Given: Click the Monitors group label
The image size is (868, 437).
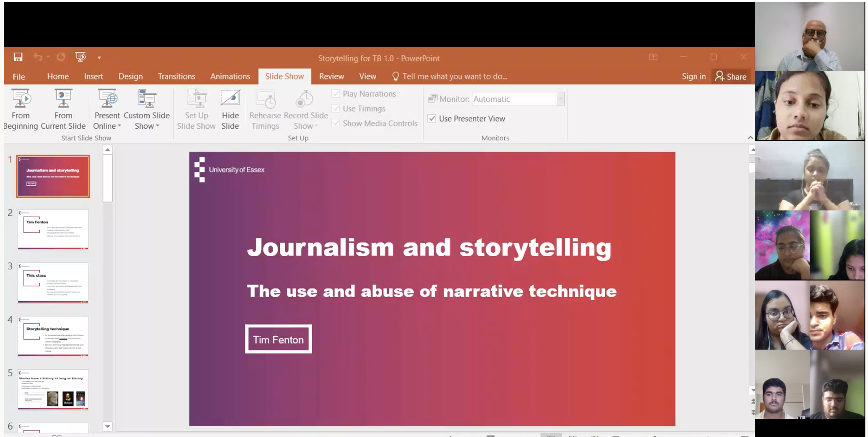Looking at the screenshot, I should click(x=495, y=138).
